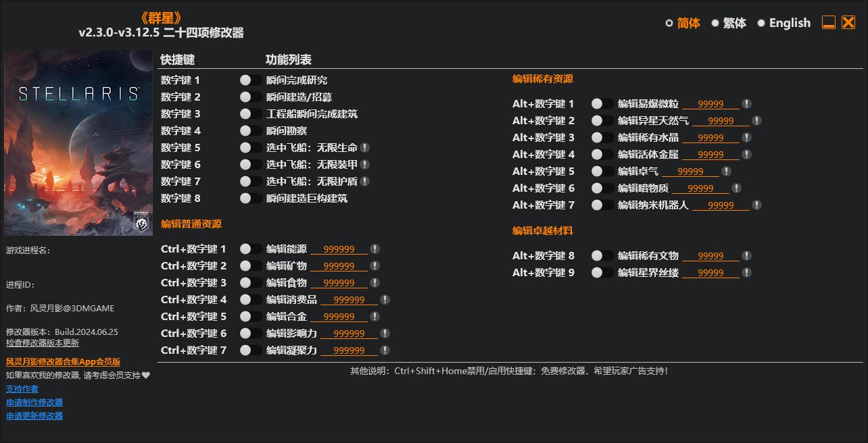Click 支持作者 link
Image resolution: width=868 pixels, height=443 pixels.
coord(22,388)
